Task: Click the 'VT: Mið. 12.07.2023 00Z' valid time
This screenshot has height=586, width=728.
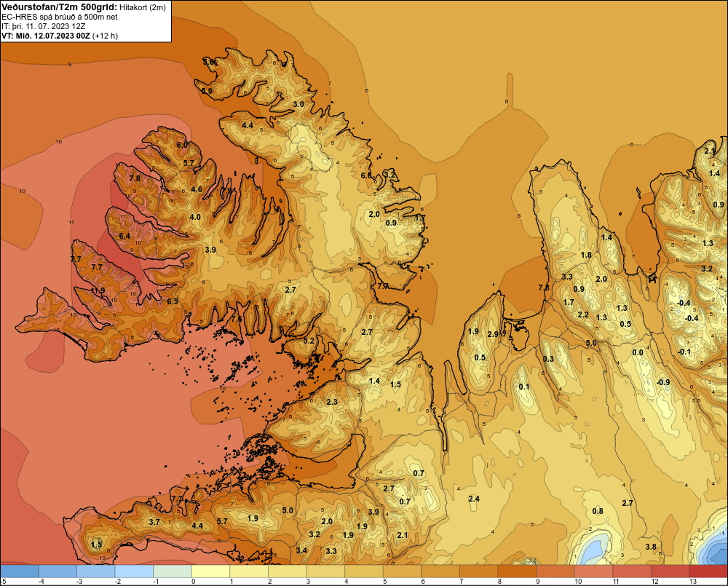Action: pos(46,36)
